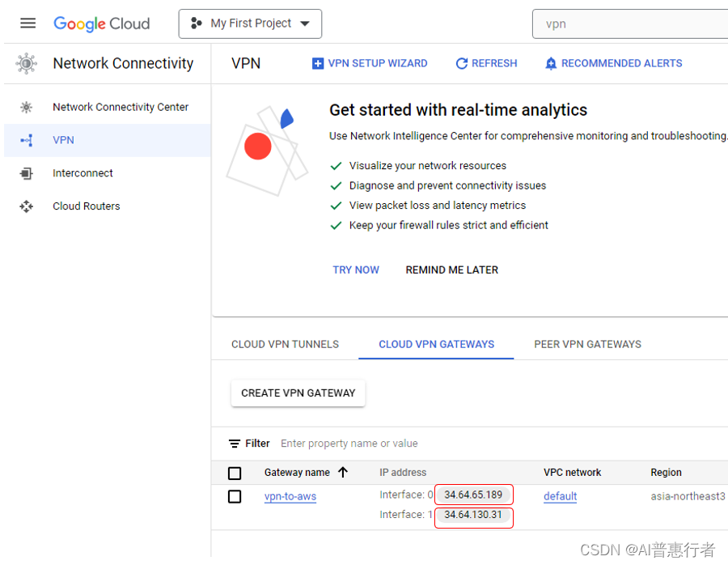This screenshot has width=728, height=565.
Task: Click the refresh arrow icon
Action: pyautogui.click(x=462, y=64)
